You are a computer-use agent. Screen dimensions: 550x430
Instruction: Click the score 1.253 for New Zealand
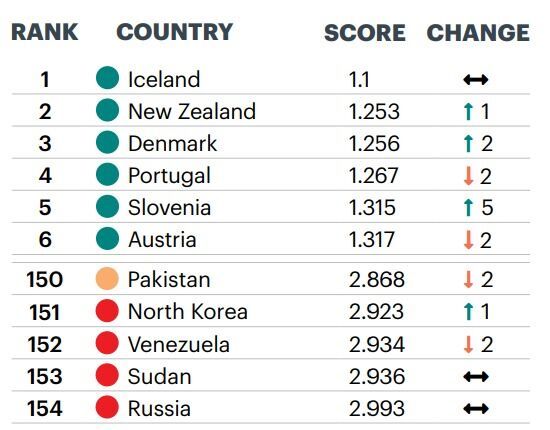pyautogui.click(x=374, y=112)
